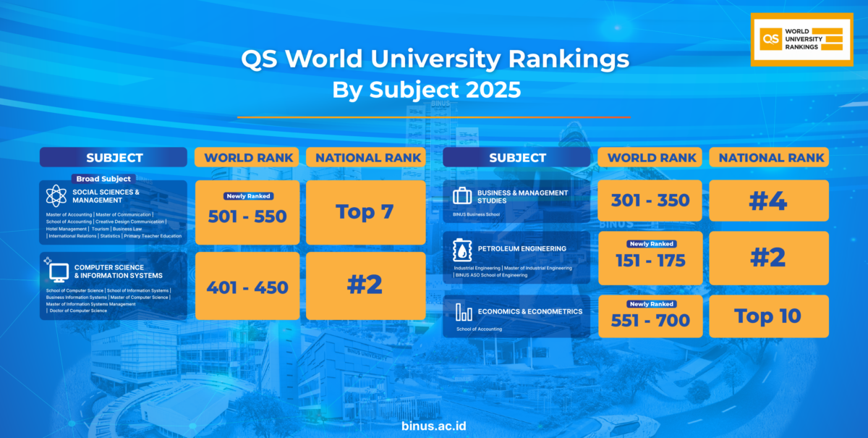Screen dimensions: 868x438
Task: Click the computer monitor icon for Computer Science
Action: click(59, 271)
